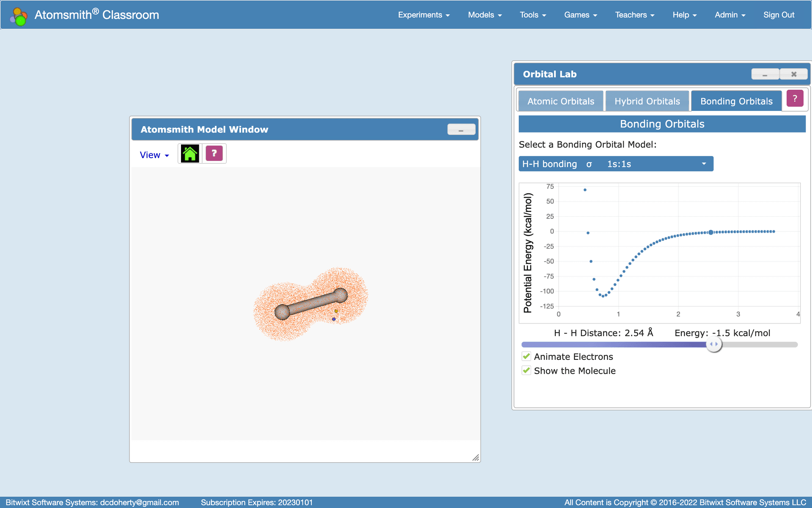Image resolution: width=812 pixels, height=508 pixels.
Task: Open the H-H bonding orbital model selector
Action: (x=616, y=164)
